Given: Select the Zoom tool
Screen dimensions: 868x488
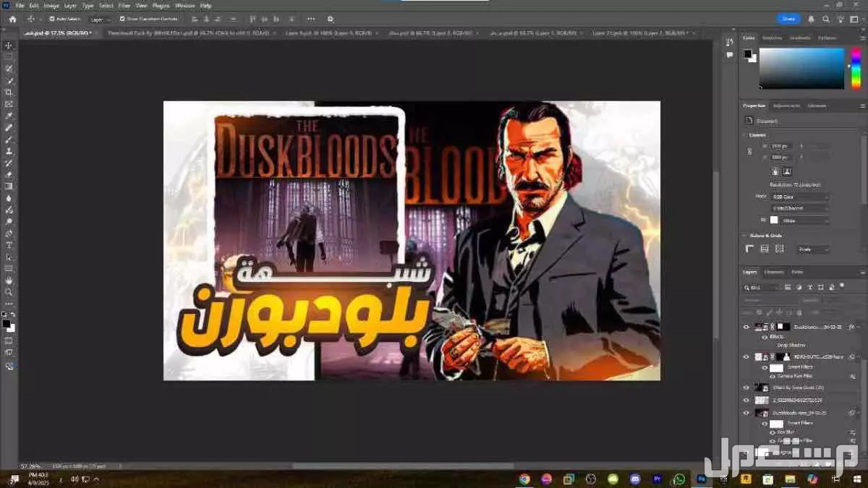Looking at the screenshot, I should (9, 292).
